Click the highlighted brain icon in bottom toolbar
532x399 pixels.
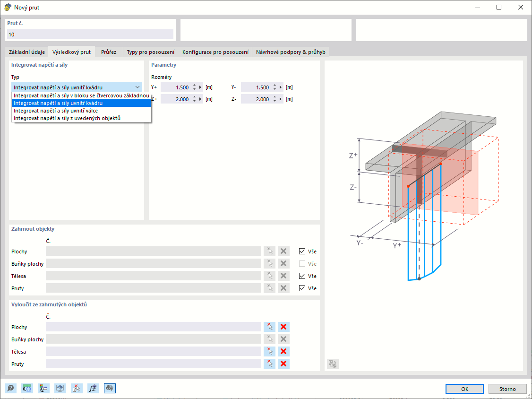[x=110, y=388]
